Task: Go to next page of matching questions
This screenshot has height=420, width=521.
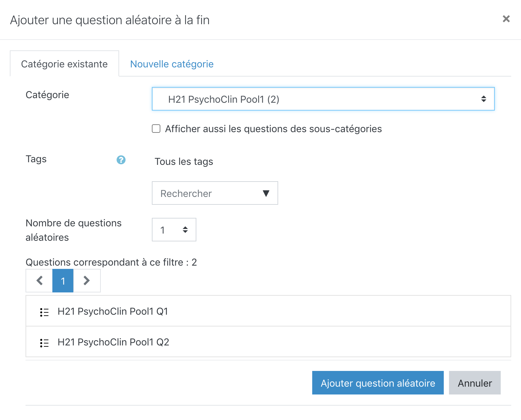Action: click(87, 281)
